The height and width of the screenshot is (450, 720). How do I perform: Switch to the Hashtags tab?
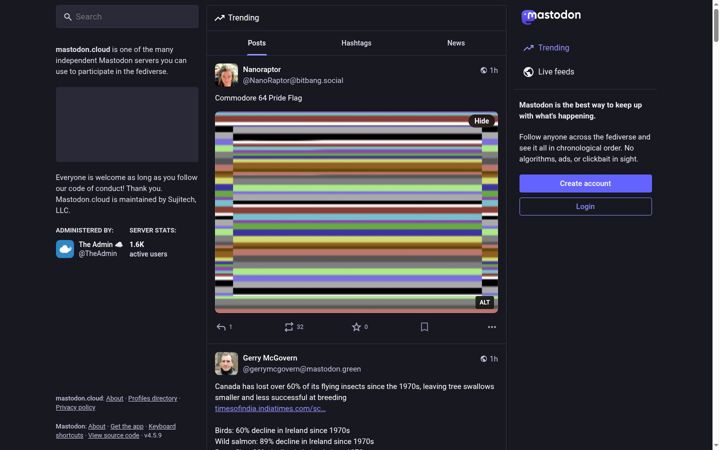coord(356,43)
